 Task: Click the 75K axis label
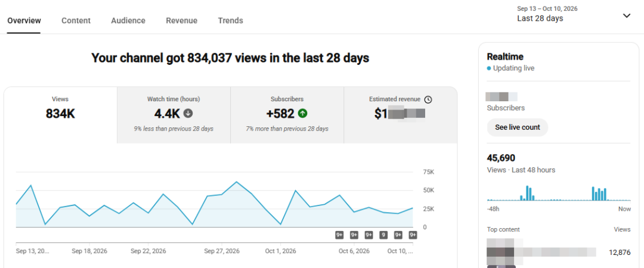click(x=428, y=172)
